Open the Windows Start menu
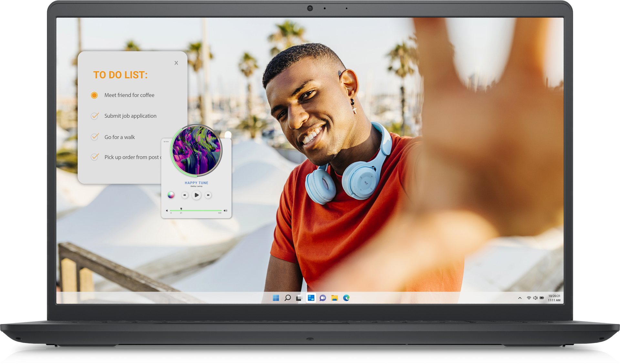This screenshot has height=364, width=620. (x=276, y=298)
